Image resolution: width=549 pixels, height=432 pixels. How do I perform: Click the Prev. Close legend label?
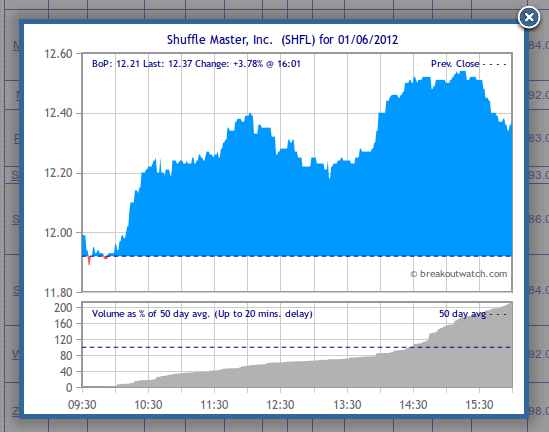(x=455, y=64)
